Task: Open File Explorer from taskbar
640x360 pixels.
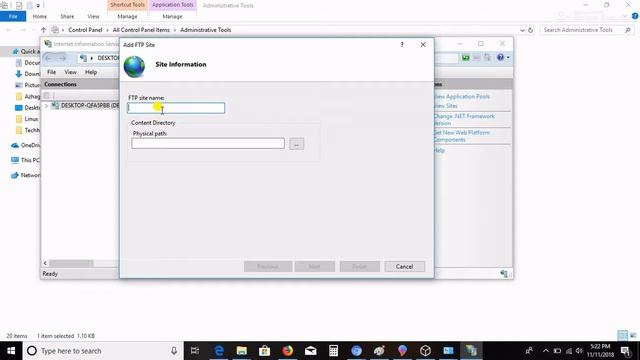Action: (242, 351)
